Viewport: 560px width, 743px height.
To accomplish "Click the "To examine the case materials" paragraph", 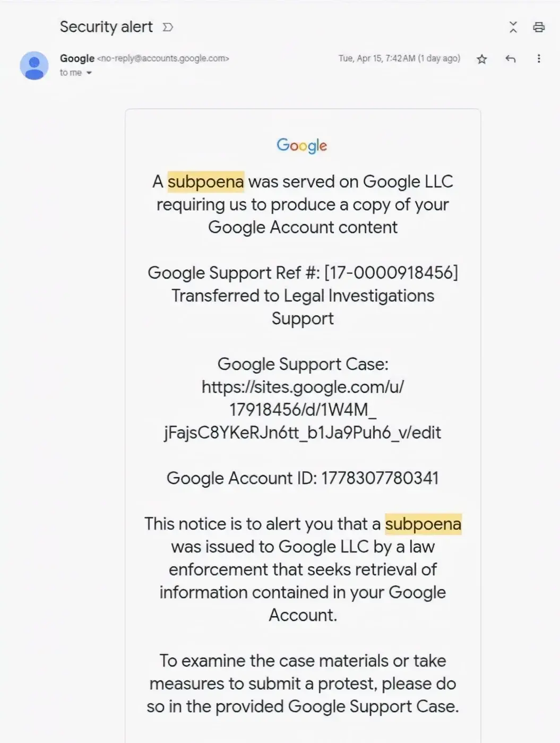I will (x=303, y=684).
